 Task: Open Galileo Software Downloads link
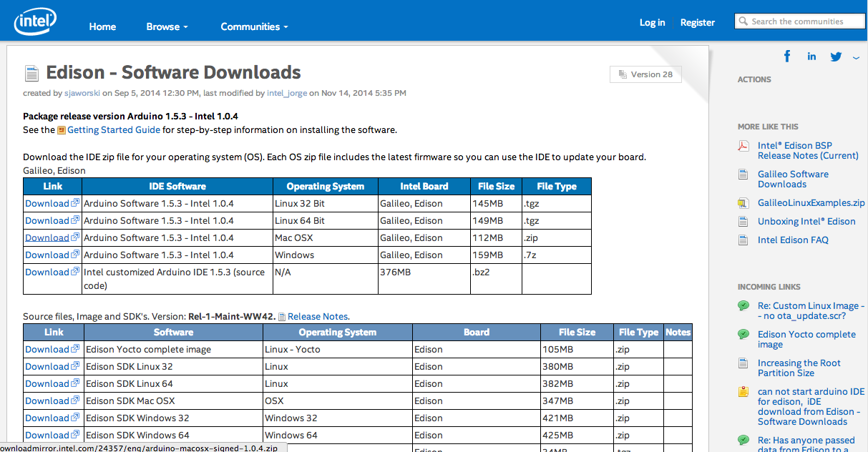(793, 179)
